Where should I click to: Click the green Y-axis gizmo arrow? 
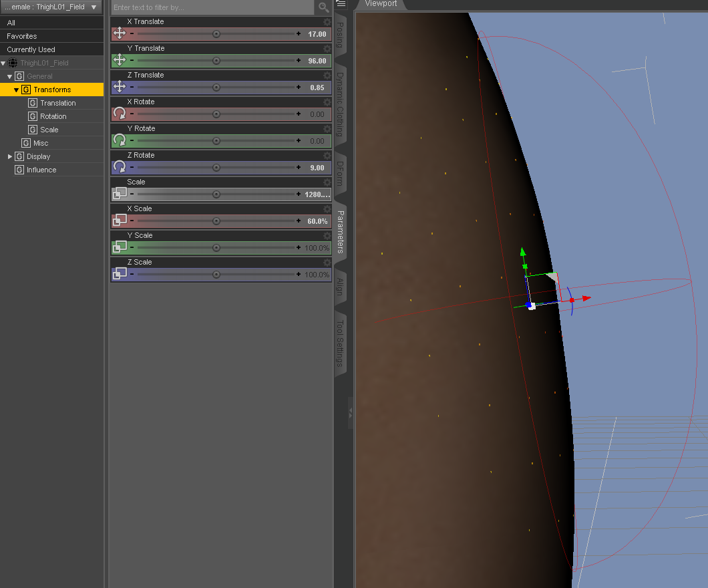523,251
